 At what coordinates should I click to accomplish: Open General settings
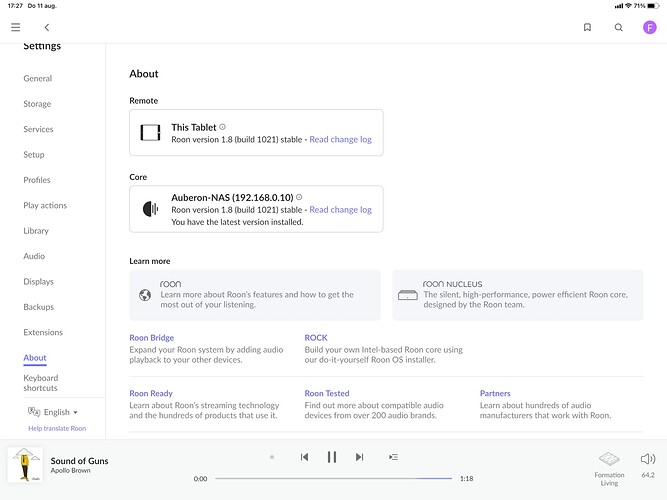pos(38,78)
